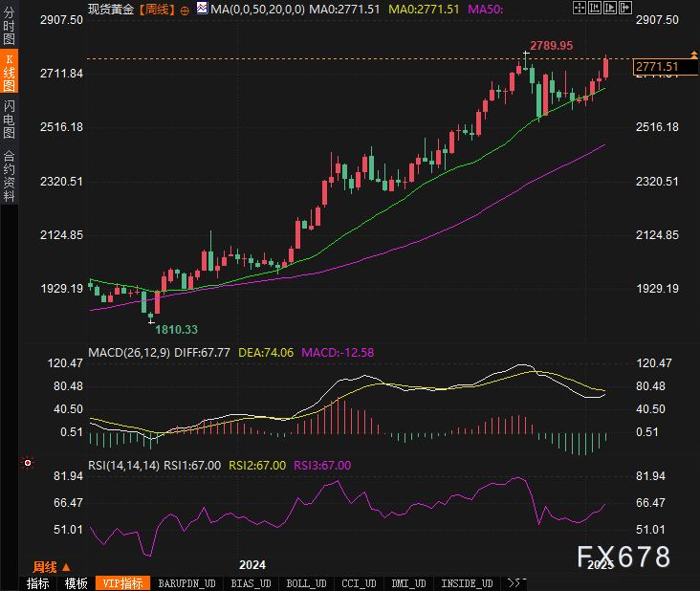Open 合约资料 in the sidebar

coord(9,175)
